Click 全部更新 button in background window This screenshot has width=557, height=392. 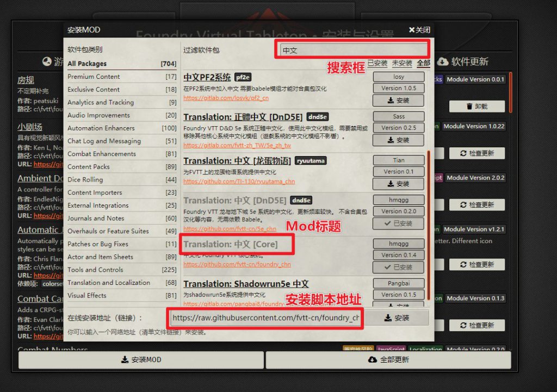click(x=388, y=360)
